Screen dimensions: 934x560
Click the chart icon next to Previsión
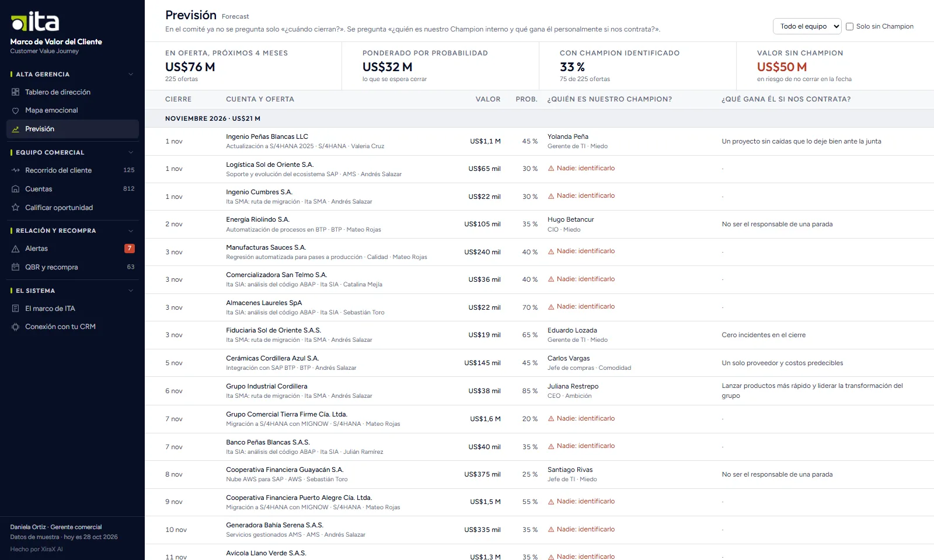point(15,129)
